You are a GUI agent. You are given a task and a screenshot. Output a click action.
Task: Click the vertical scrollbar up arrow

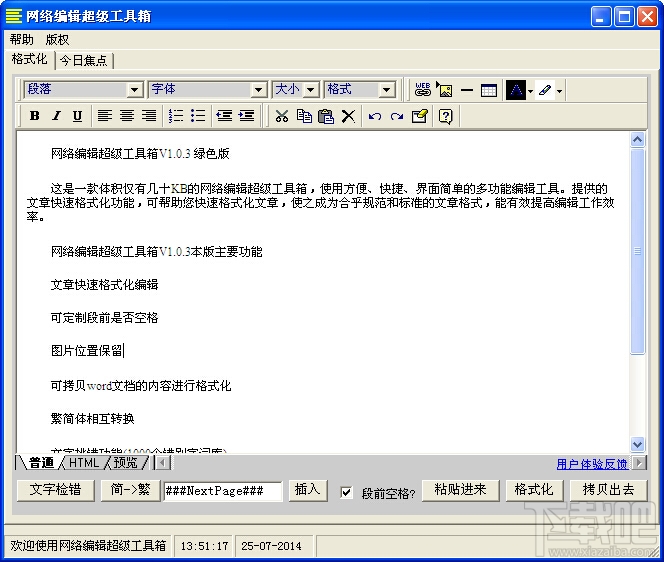coord(637,139)
